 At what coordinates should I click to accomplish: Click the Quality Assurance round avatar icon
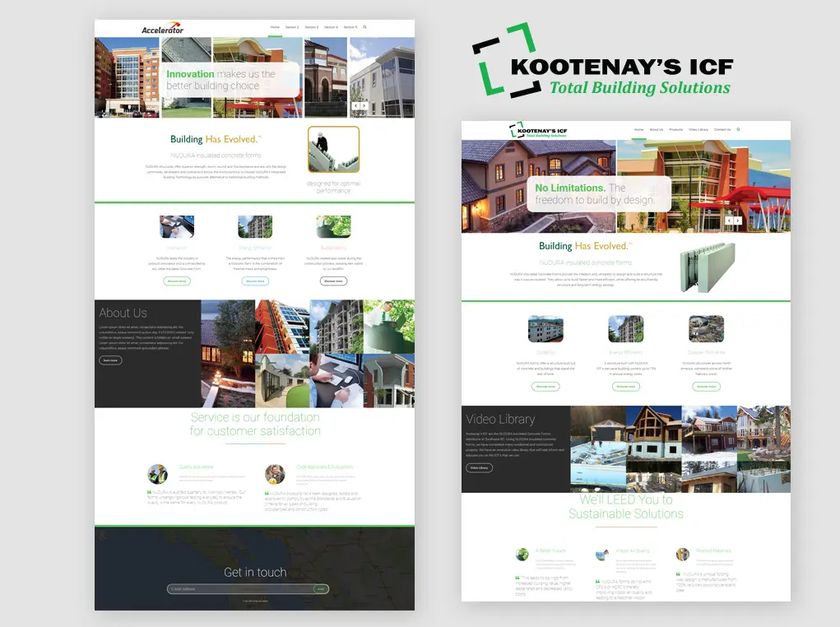pos(157,474)
